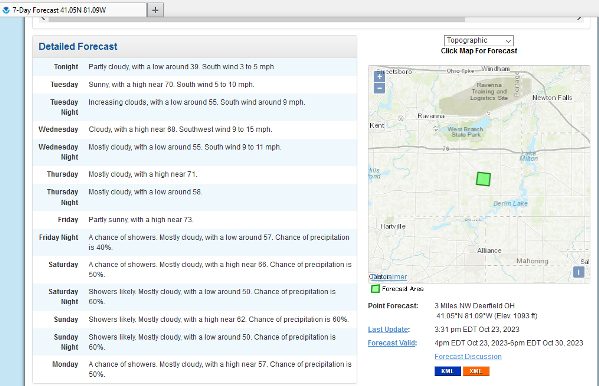The image size is (599, 386).
Task: Click the Forecast Area legend swatch
Action: [375, 289]
